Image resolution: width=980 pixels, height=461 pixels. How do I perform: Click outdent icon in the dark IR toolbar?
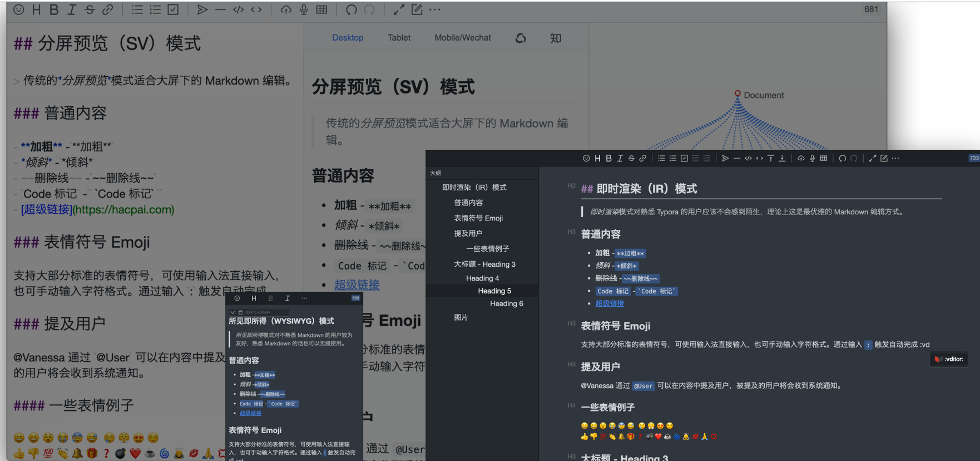click(x=695, y=159)
